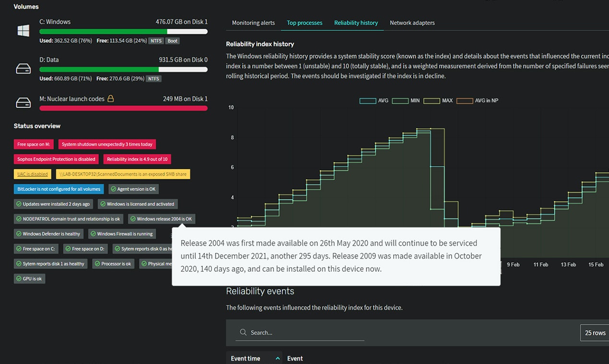Toggle sort chevron on Event time column
This screenshot has height=364, width=609.
(x=278, y=358)
